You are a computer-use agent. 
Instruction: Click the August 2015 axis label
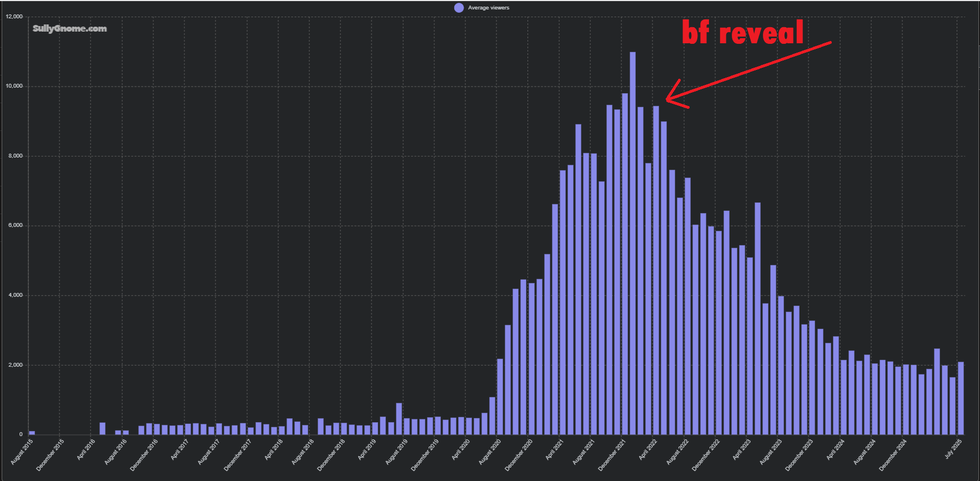click(x=22, y=451)
